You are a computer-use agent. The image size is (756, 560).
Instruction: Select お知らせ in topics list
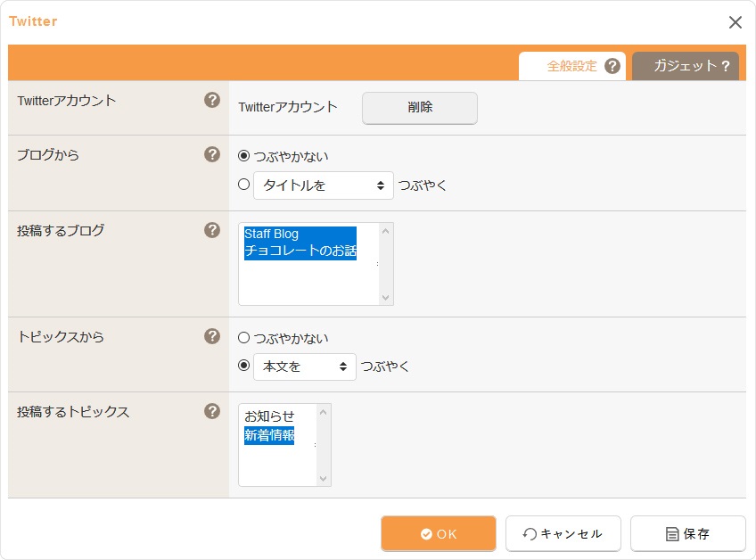click(x=269, y=416)
